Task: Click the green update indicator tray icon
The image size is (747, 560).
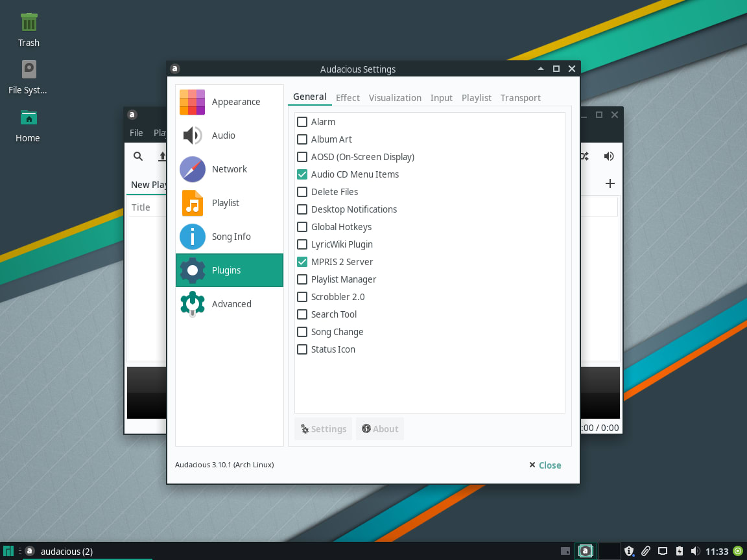Action: 738,551
